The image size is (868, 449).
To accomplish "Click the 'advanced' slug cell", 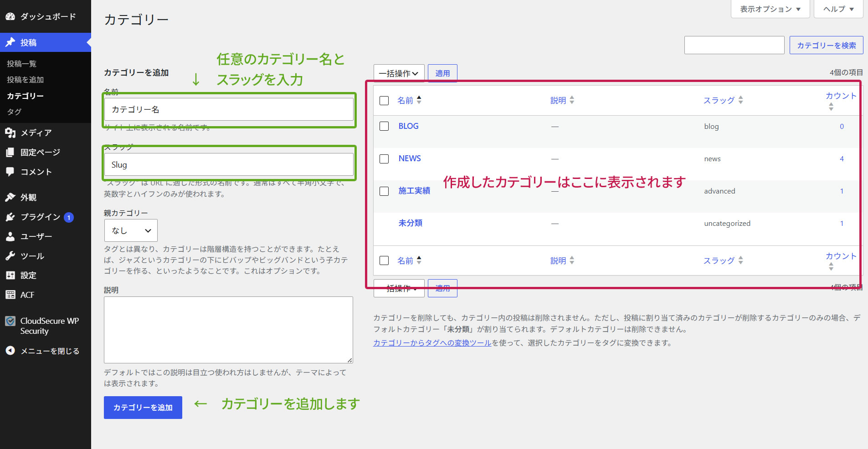I will click(x=719, y=191).
